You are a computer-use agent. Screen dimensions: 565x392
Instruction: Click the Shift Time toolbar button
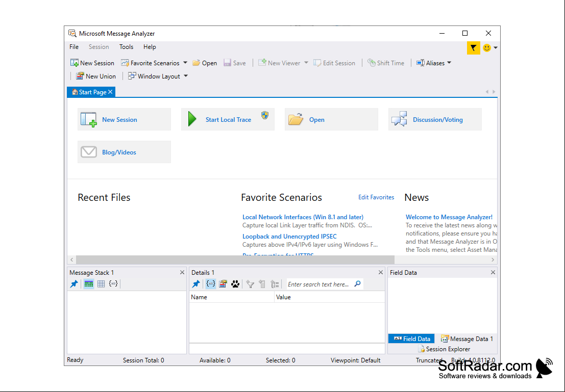(x=386, y=63)
